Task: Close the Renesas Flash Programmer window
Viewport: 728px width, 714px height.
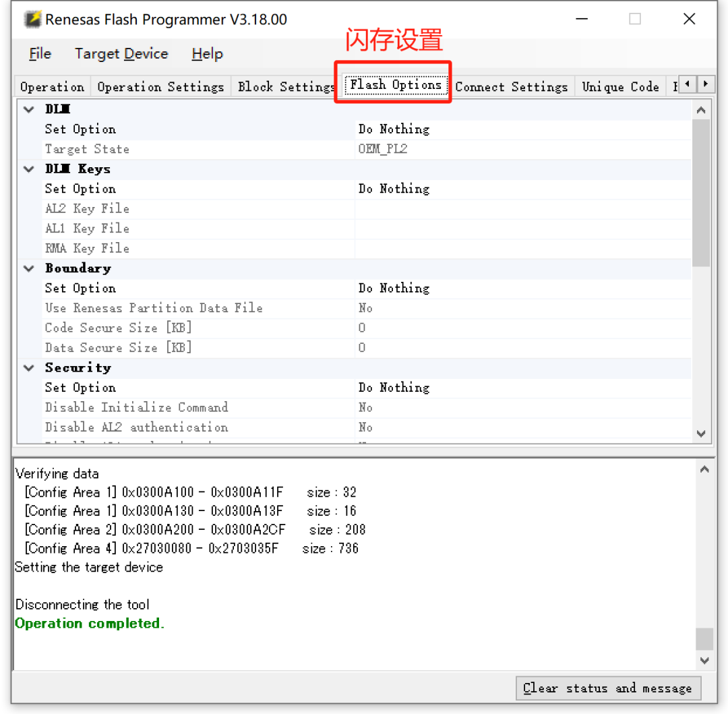Action: (689, 19)
